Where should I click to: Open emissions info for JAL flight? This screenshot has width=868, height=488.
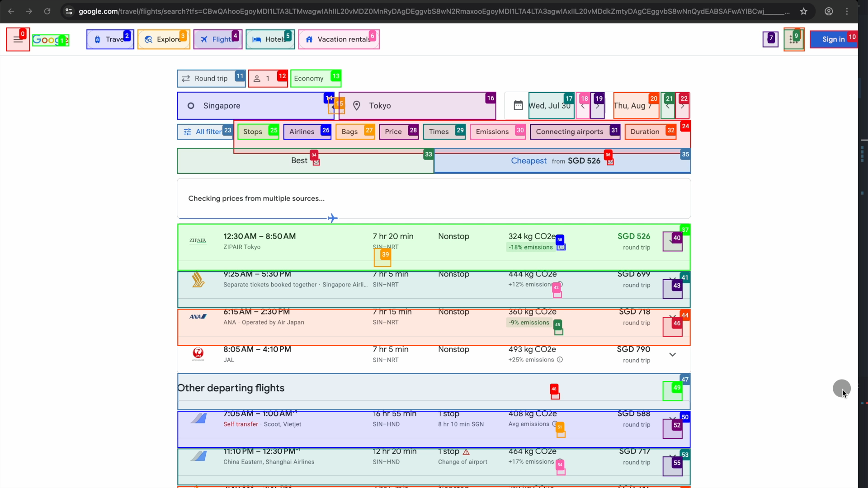pos(560,360)
